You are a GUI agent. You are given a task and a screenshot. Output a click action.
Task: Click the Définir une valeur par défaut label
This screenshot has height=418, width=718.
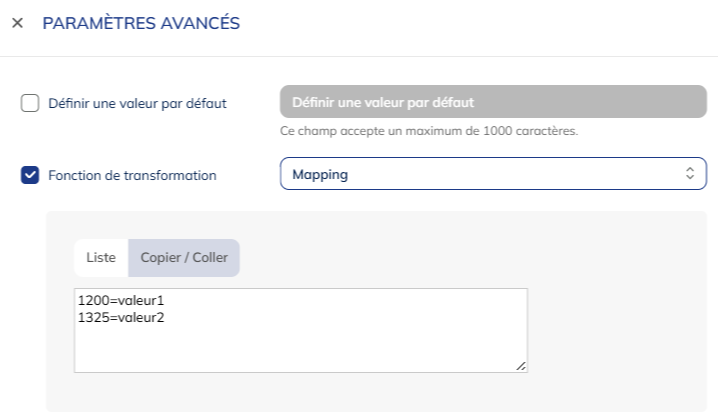(138, 103)
